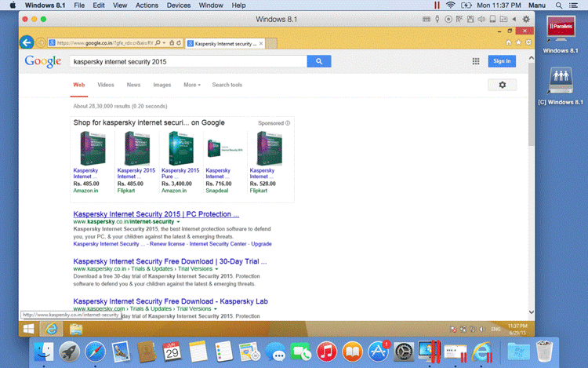The image size is (588, 368).
Task: Click the Internet Explorer address bar URL
Action: pos(104,43)
